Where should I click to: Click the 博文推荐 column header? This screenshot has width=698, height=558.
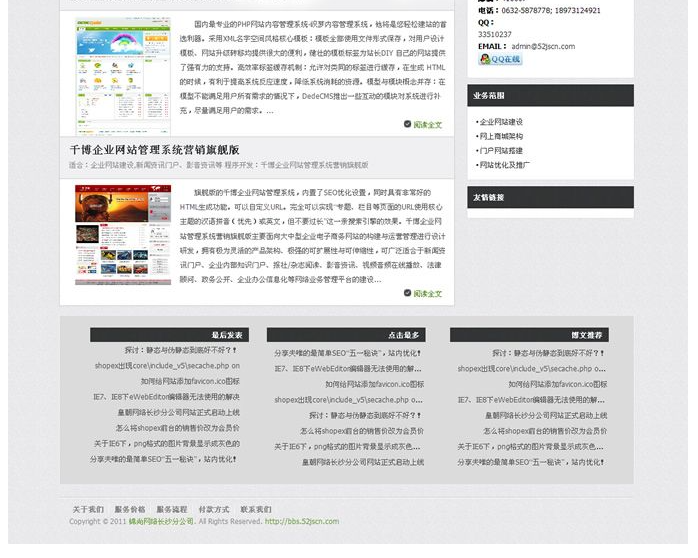pyautogui.click(x=529, y=335)
